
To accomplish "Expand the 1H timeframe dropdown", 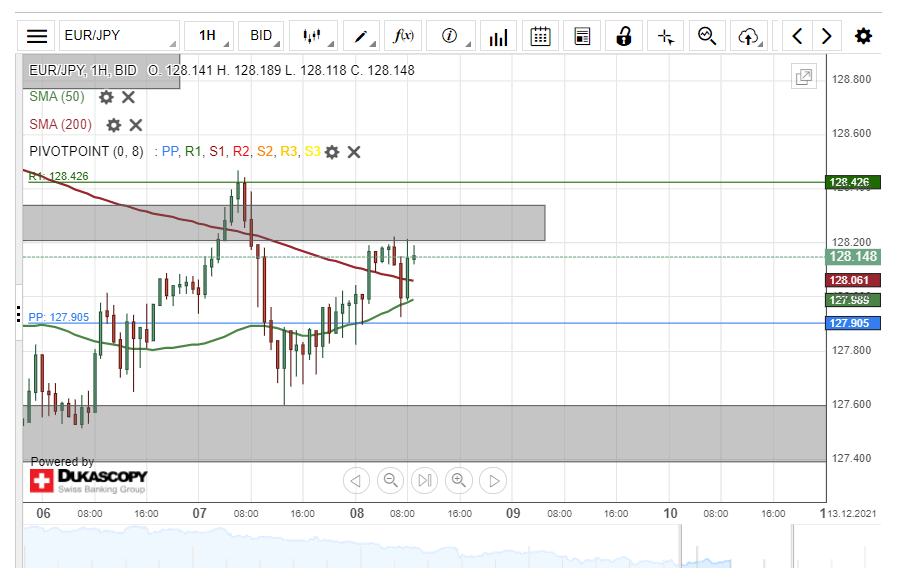I will coord(212,36).
